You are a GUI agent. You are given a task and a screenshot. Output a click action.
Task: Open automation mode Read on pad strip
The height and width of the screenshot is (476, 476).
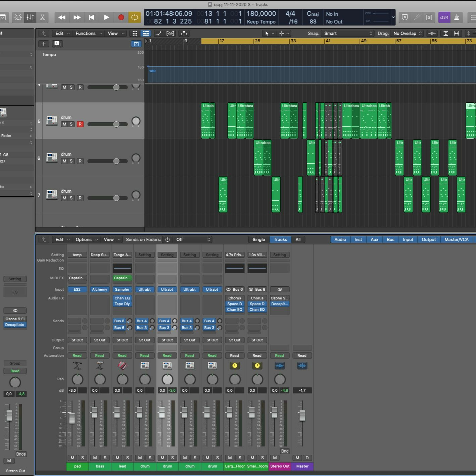(77, 356)
